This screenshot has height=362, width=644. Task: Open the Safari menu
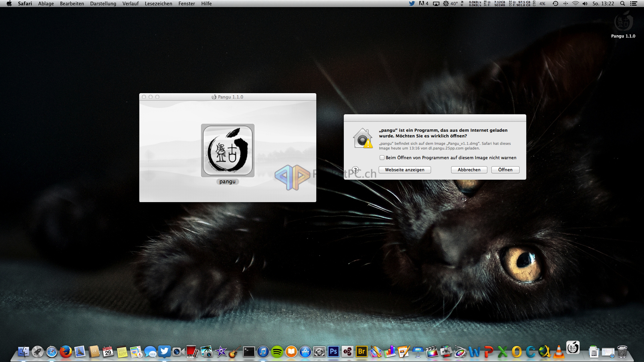click(x=25, y=3)
